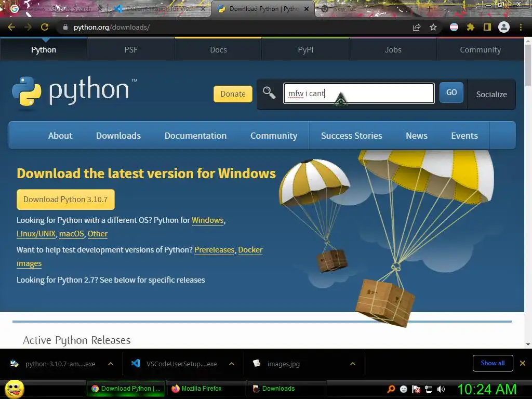Viewport: 532px width, 399px height.
Task: Close the Download Python browser tab
Action: click(x=307, y=9)
